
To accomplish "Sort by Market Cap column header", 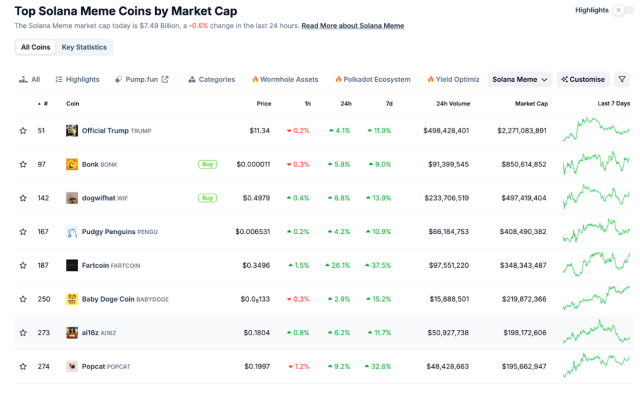I will (531, 104).
